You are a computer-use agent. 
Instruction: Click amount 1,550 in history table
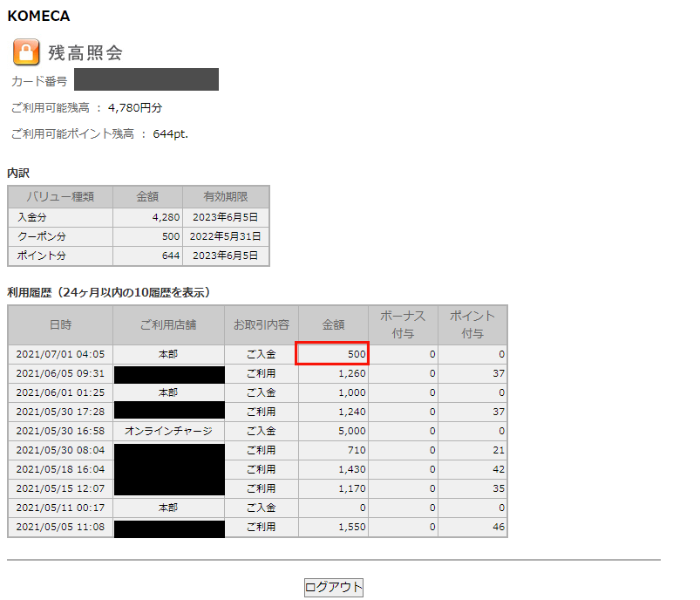352,527
